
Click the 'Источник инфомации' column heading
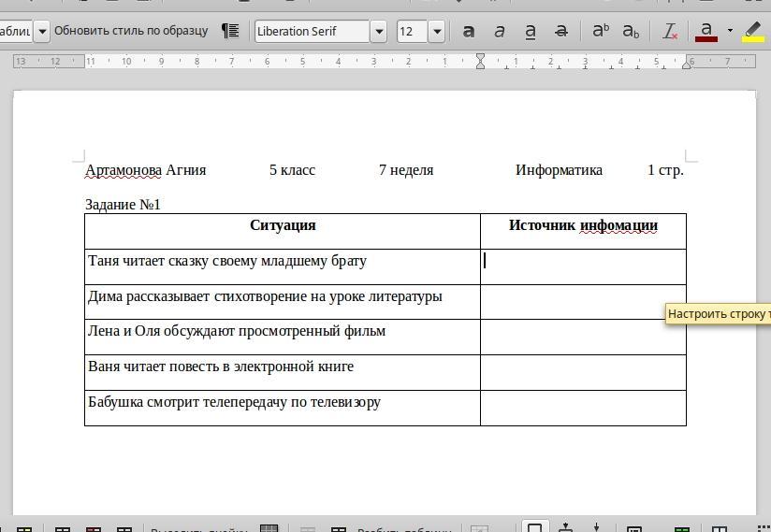click(583, 225)
